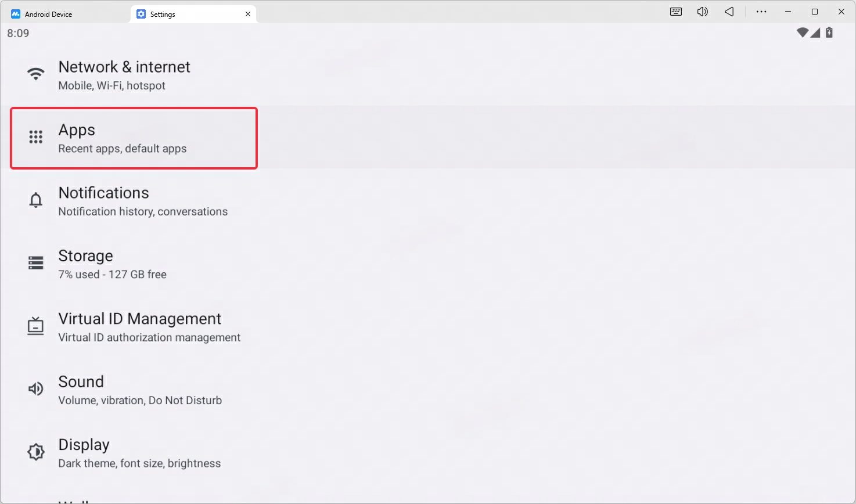Viewport: 856px width, 504px height.
Task: Click the volume icon in title bar
Action: [x=703, y=12]
